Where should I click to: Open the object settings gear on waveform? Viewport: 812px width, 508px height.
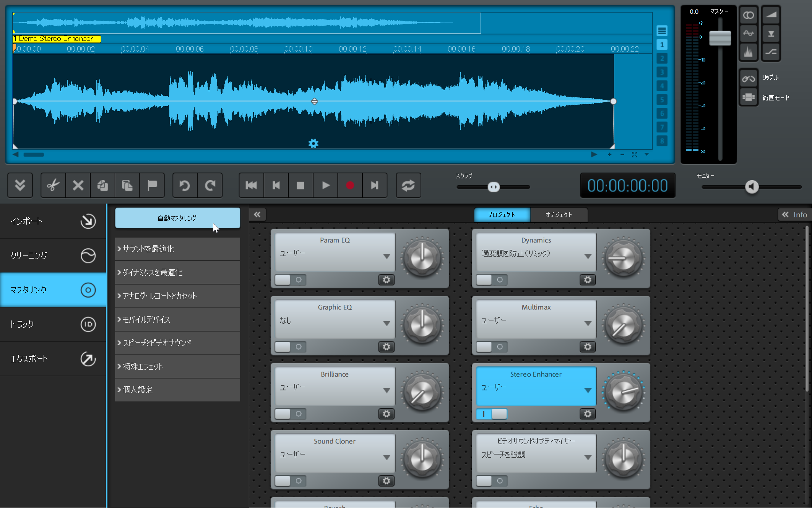tap(313, 144)
